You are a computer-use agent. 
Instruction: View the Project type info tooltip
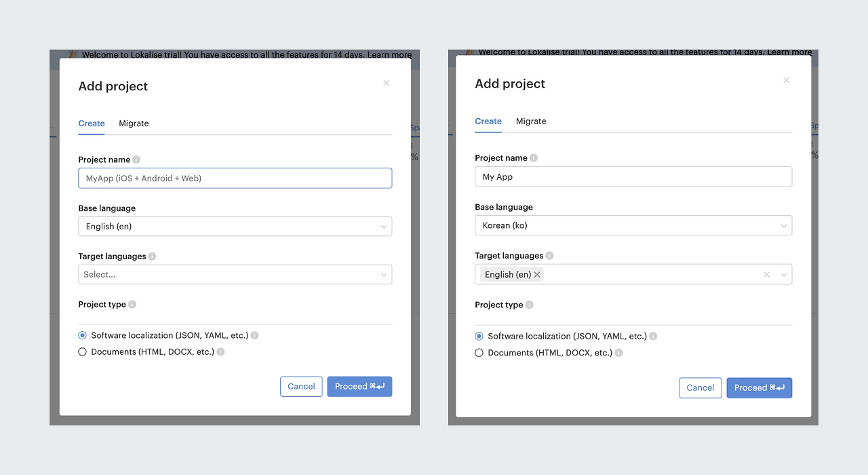tap(132, 304)
